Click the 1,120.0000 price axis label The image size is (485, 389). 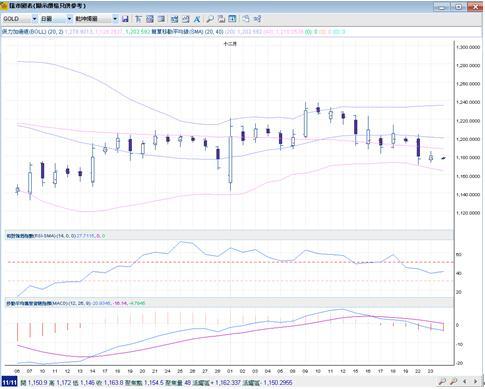click(468, 213)
